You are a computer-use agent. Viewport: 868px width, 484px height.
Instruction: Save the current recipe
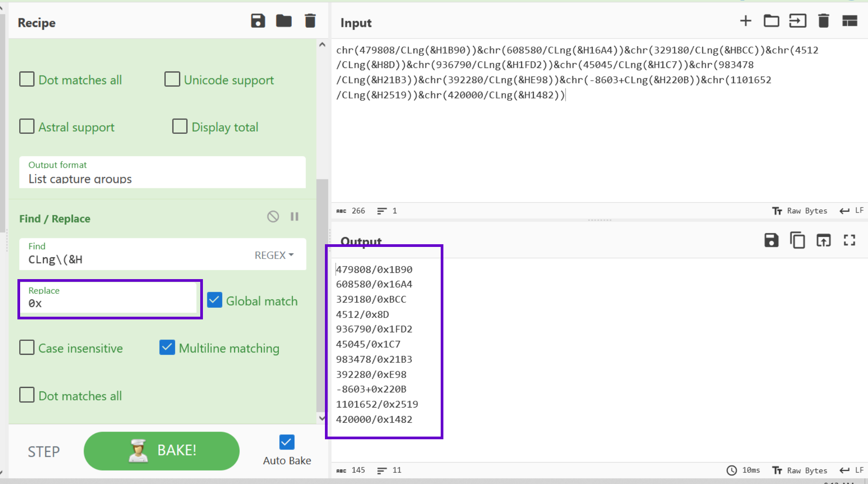coord(258,21)
